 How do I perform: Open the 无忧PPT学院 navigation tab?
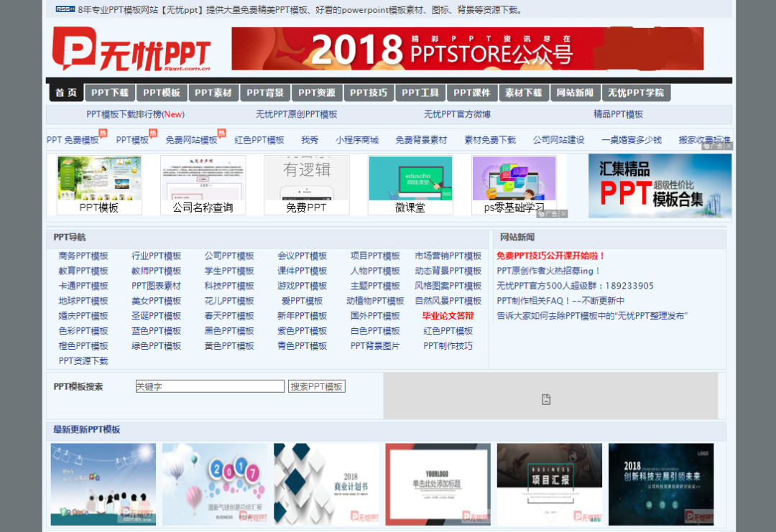click(636, 93)
